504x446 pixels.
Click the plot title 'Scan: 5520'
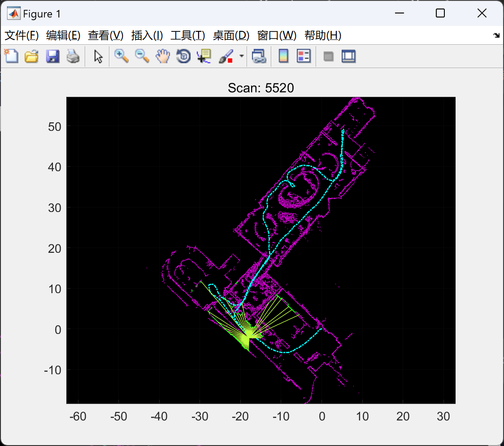[x=261, y=88]
